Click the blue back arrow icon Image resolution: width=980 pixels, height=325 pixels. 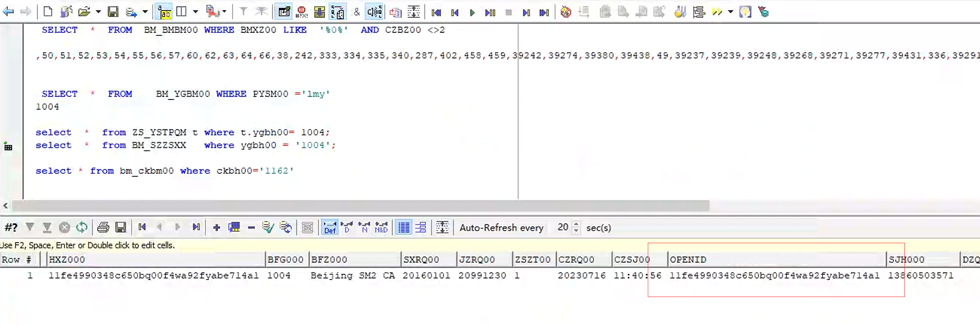point(8,12)
